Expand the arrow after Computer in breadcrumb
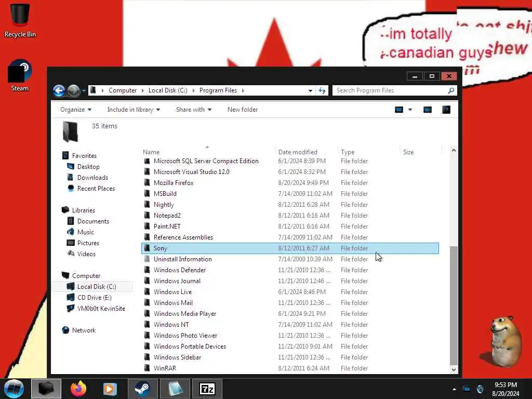Screen dimensions: 532x399 (142, 90)
